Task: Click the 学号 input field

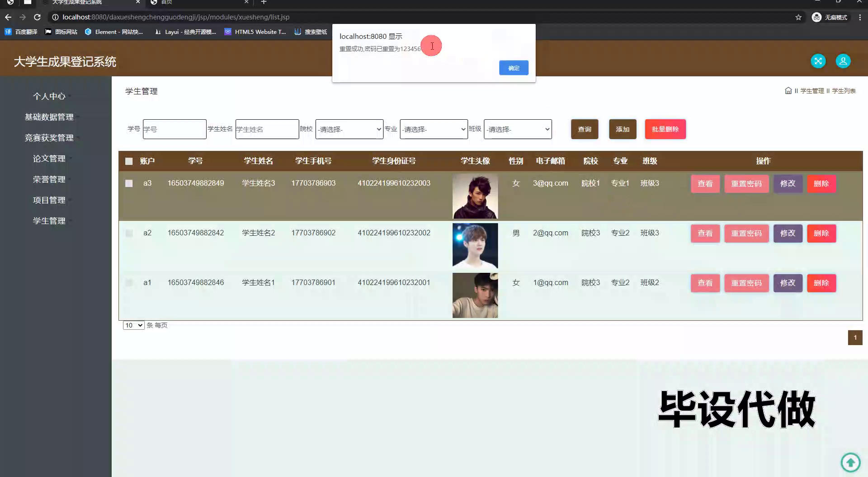Action: coord(175,129)
